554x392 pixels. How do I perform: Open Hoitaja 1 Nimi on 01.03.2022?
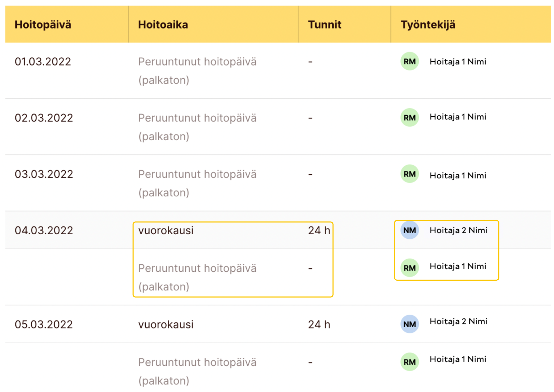pos(458,61)
